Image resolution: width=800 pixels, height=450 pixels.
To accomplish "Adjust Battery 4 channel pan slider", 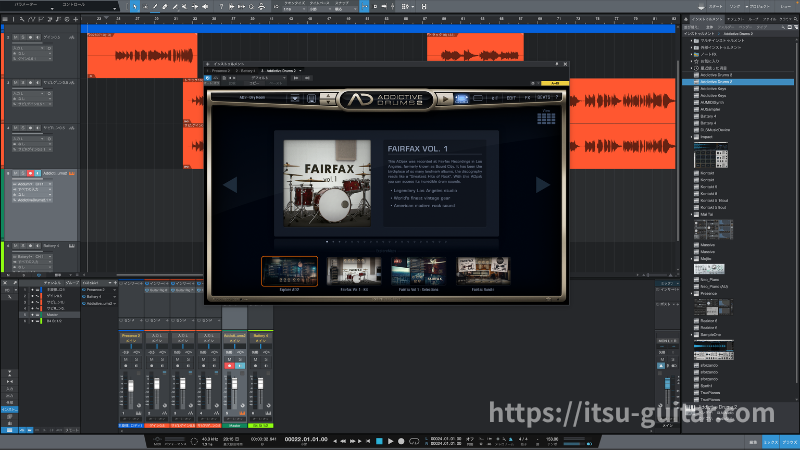I will coord(260,346).
